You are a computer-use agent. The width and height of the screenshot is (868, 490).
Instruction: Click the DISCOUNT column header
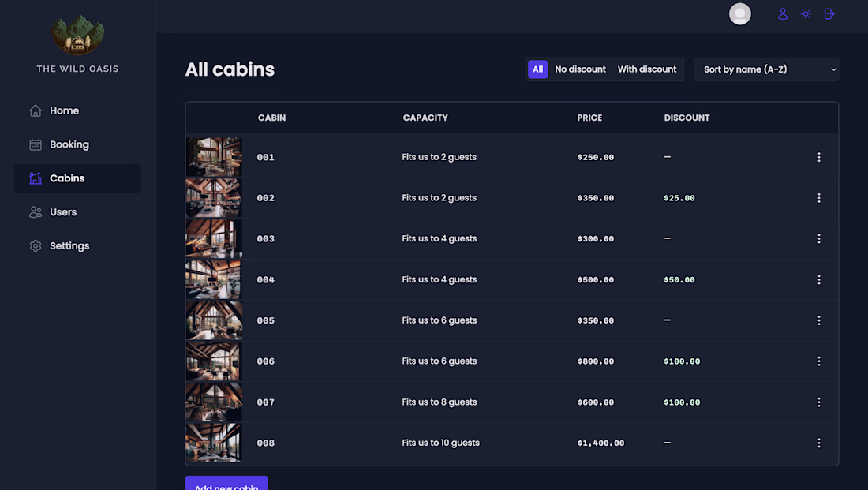[x=687, y=118]
